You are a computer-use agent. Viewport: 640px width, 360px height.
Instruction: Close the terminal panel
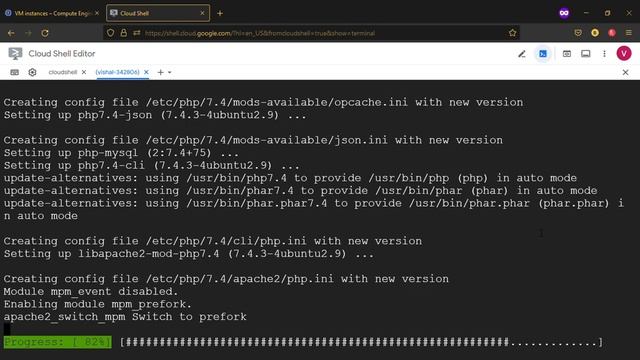pos(625,72)
